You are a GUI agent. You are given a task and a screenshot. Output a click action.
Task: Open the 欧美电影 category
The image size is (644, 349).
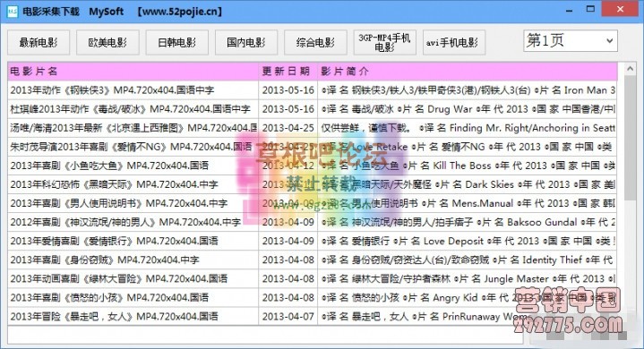click(x=107, y=42)
